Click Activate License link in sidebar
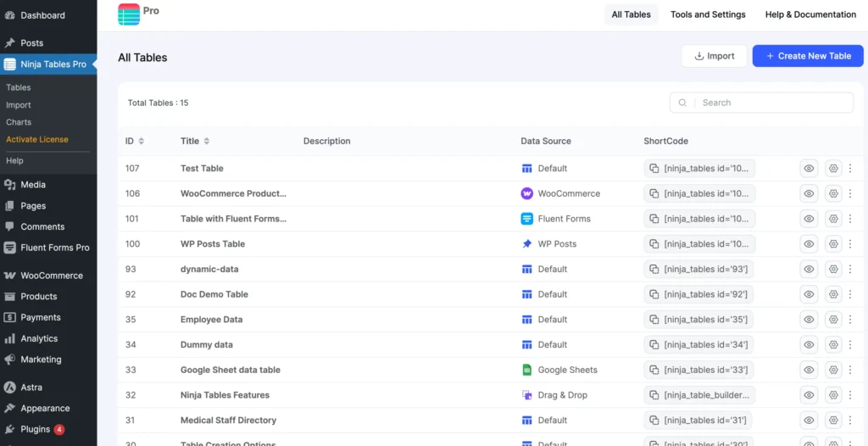This screenshot has width=868, height=446. [x=37, y=139]
